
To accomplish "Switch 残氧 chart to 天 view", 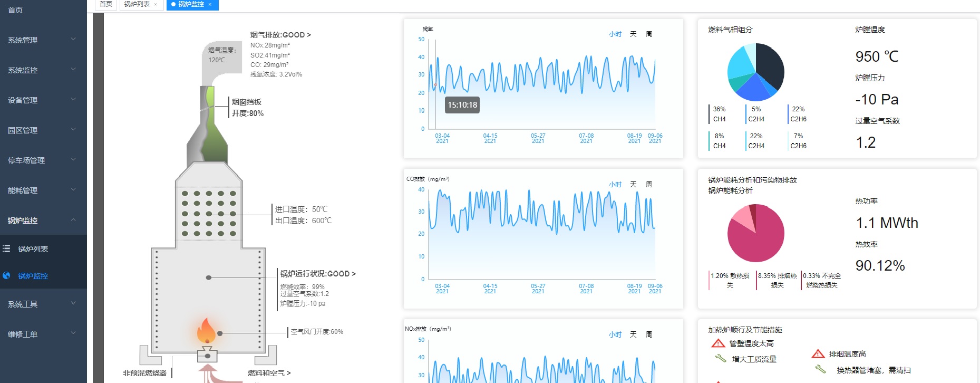I will pyautogui.click(x=633, y=34).
